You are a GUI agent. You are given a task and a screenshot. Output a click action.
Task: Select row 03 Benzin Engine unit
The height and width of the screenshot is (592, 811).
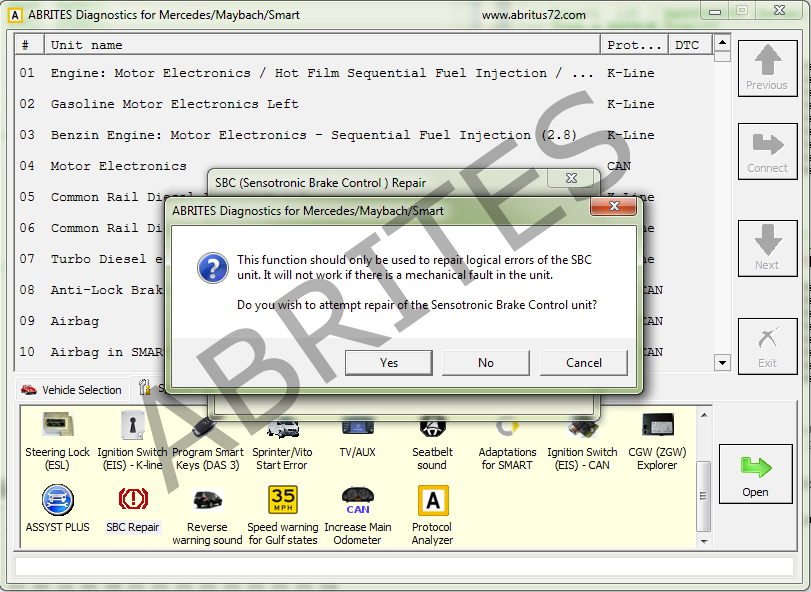pos(364,135)
